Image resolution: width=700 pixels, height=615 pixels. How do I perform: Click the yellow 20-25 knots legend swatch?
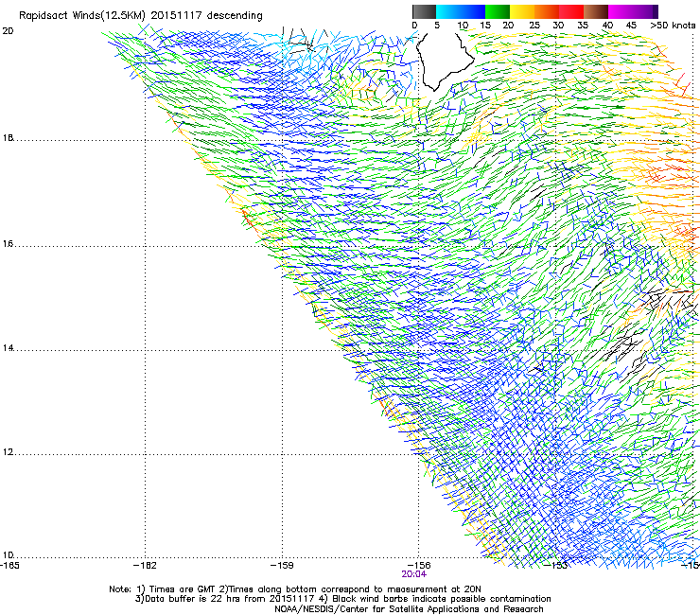(522, 11)
